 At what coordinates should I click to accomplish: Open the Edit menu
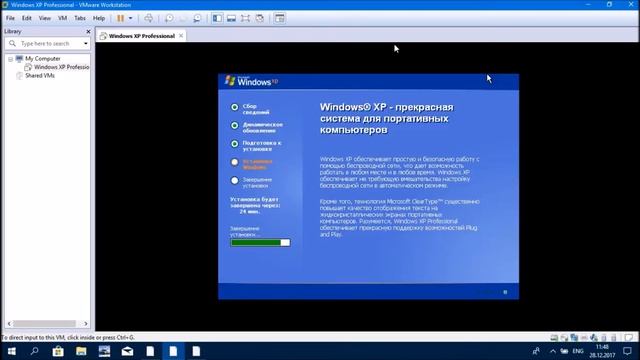[27, 18]
